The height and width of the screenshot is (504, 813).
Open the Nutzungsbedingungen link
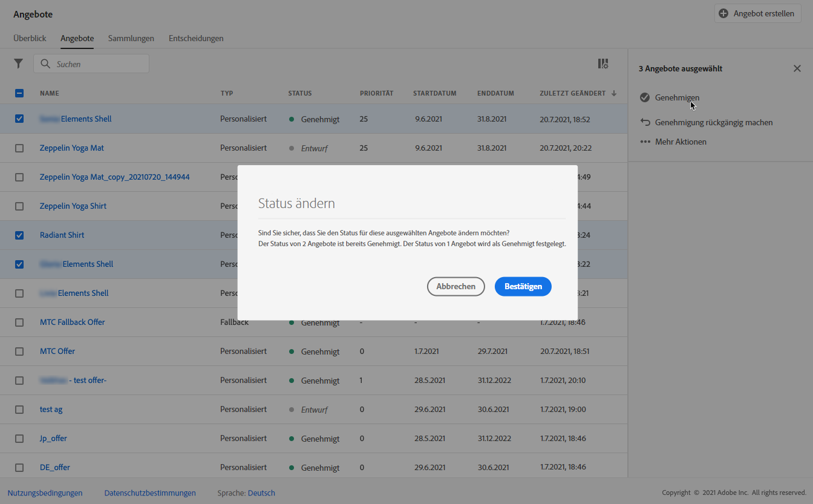click(x=45, y=493)
